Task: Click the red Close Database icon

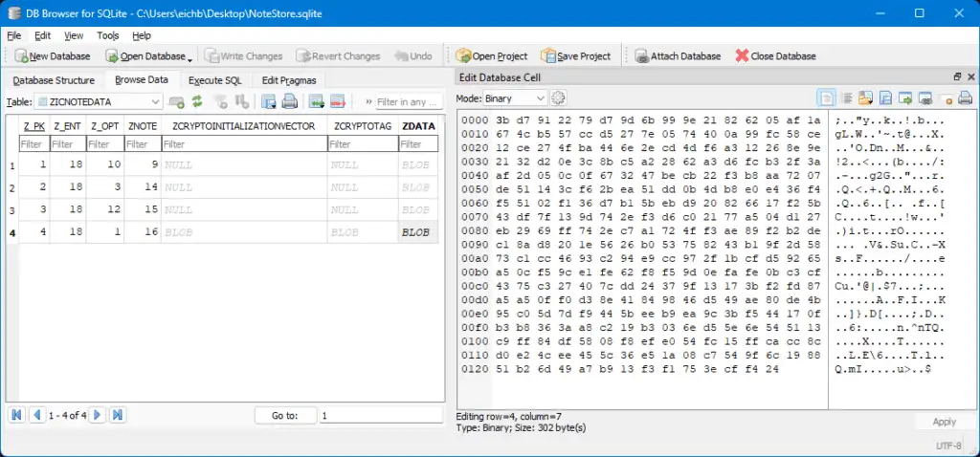Action: (x=742, y=56)
